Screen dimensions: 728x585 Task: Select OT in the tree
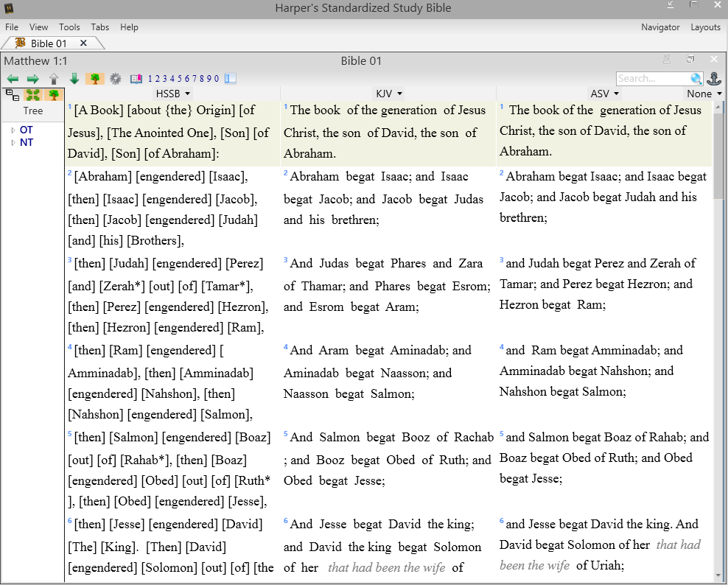pyautogui.click(x=26, y=130)
